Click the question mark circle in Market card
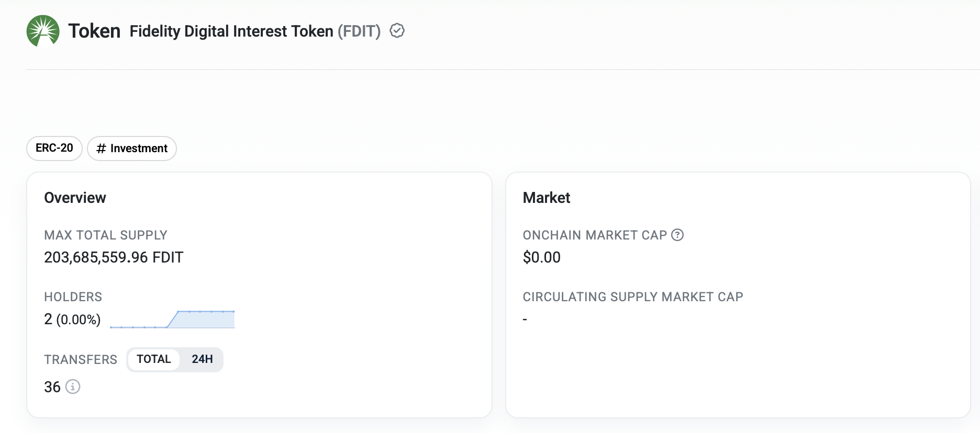980x433 pixels. pyautogui.click(x=677, y=235)
